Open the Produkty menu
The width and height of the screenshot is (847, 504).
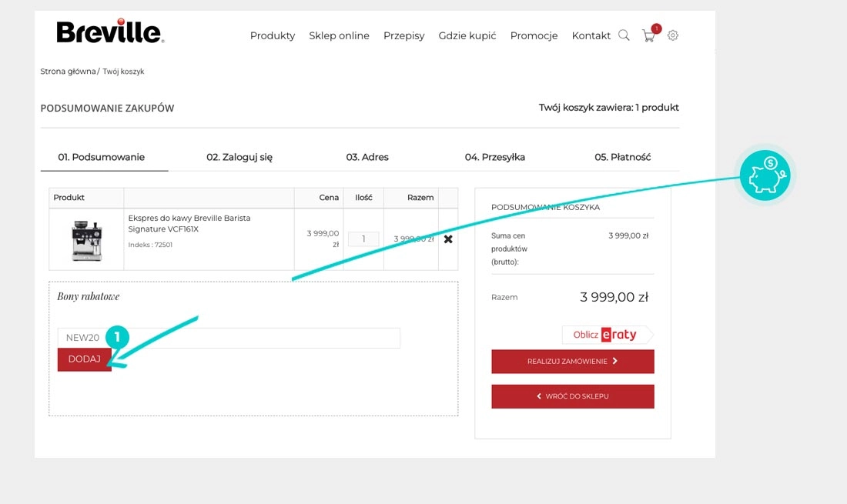(x=273, y=35)
